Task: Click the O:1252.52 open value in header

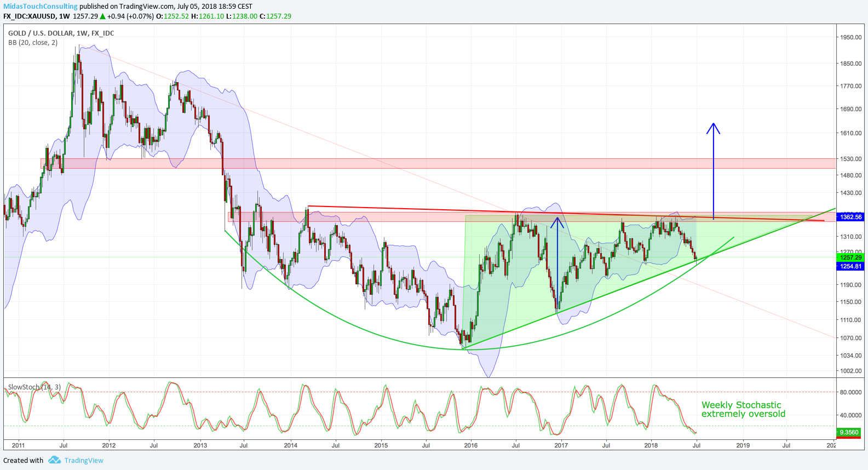Action: pos(173,16)
